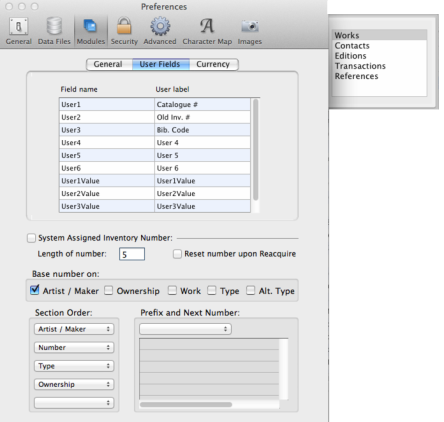Viewport: 444px width, 422px height.
Task: Uncheck the Artist / Maker checkbox
Action: point(35,290)
